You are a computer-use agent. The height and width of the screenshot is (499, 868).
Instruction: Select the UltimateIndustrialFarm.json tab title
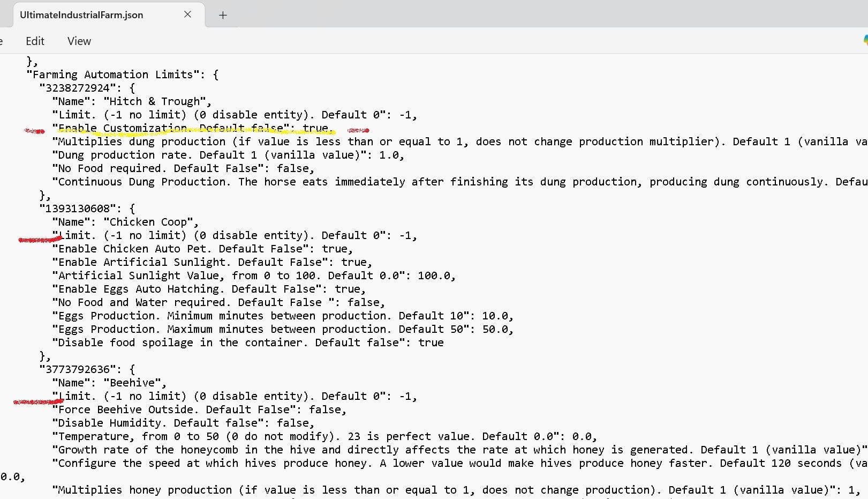click(x=81, y=15)
